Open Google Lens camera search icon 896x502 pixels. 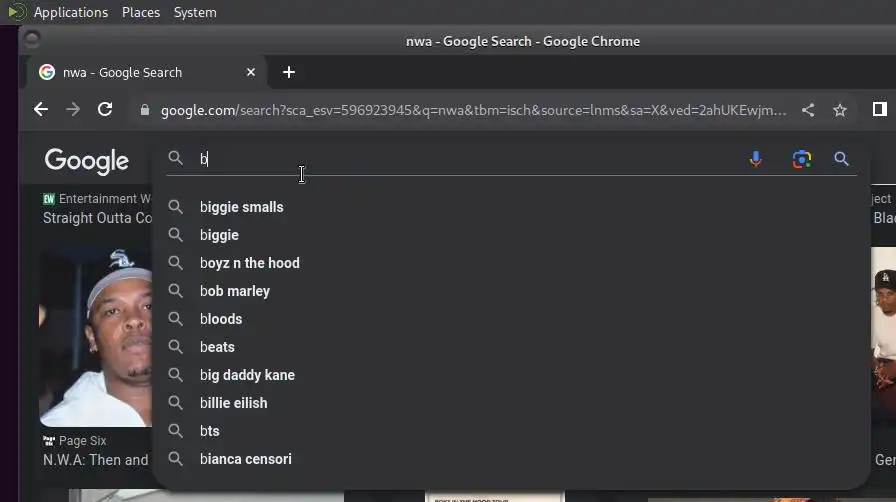point(802,159)
